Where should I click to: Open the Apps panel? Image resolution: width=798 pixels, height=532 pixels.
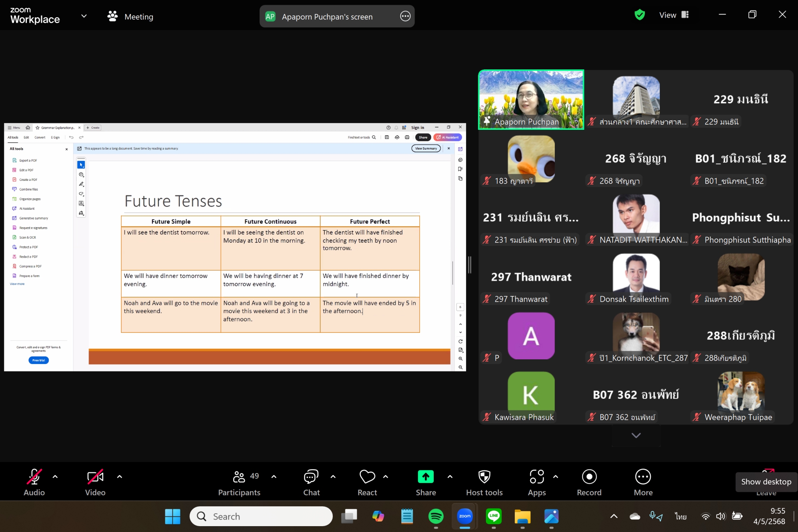coord(537,483)
